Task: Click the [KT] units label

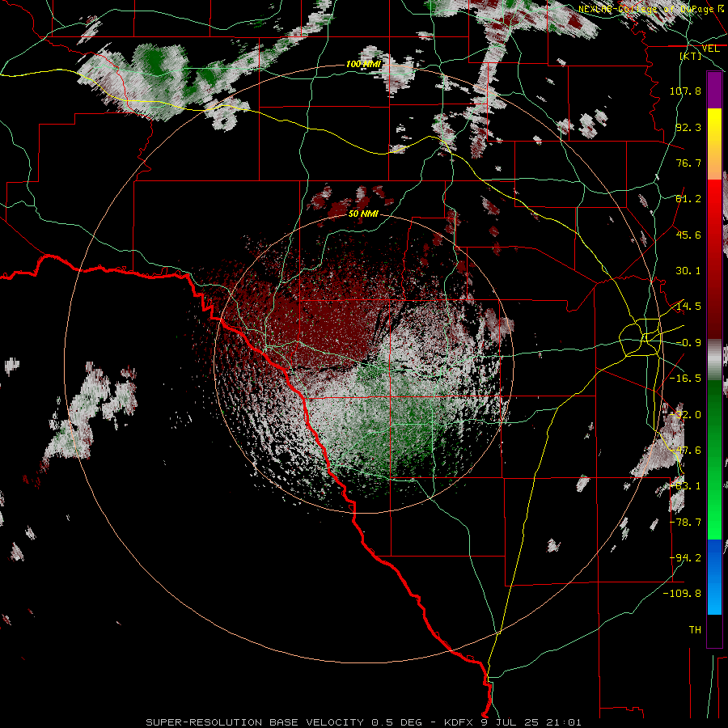Action: [x=691, y=57]
